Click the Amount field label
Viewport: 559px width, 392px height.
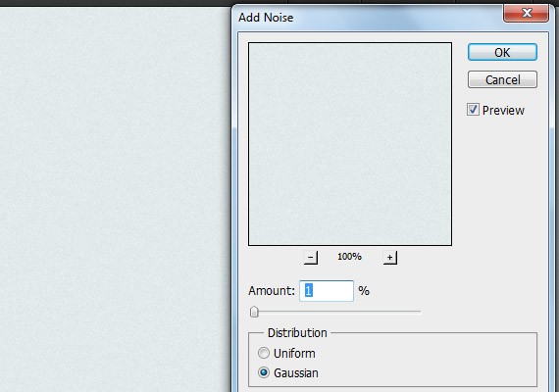pyautogui.click(x=272, y=291)
